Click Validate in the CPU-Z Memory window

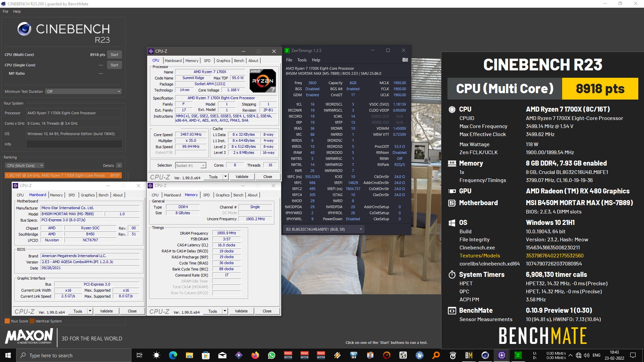pos(241,311)
